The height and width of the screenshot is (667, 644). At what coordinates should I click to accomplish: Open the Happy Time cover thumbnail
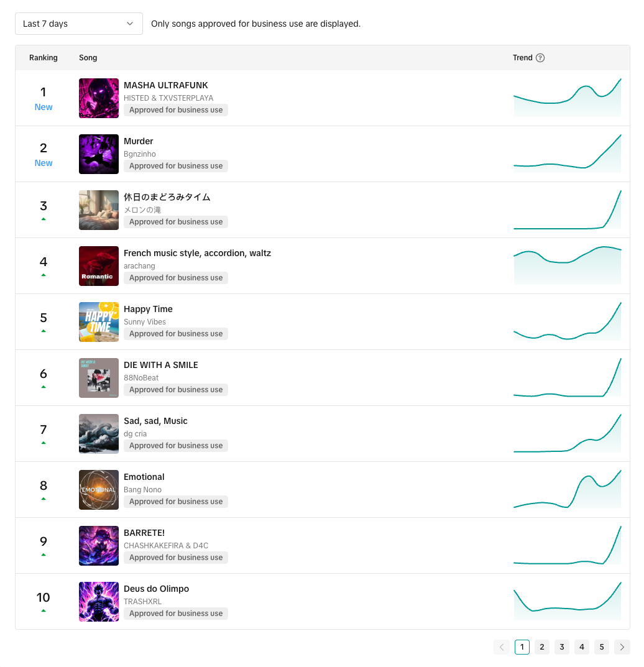coord(99,322)
